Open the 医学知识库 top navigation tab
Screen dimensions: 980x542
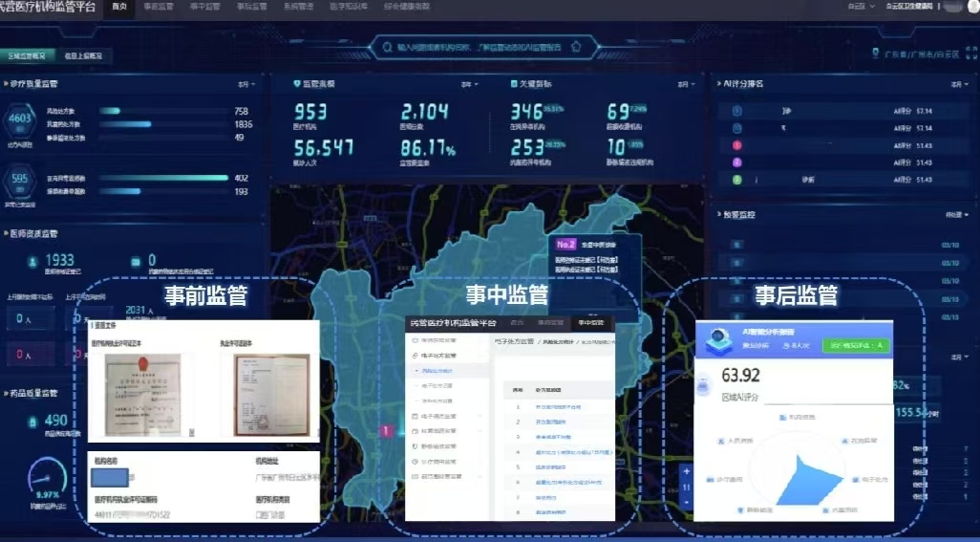click(349, 7)
